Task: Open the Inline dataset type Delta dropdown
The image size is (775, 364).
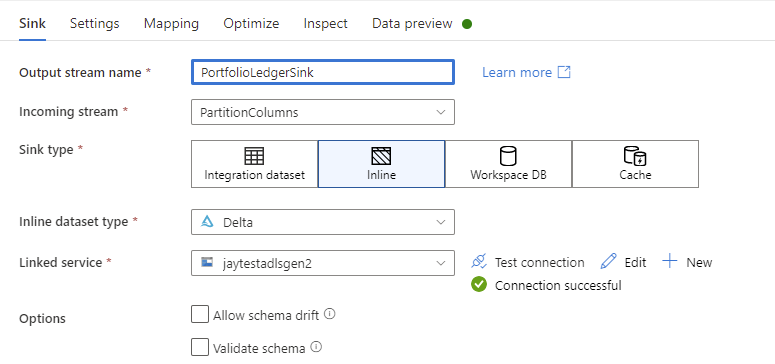Action: (323, 222)
